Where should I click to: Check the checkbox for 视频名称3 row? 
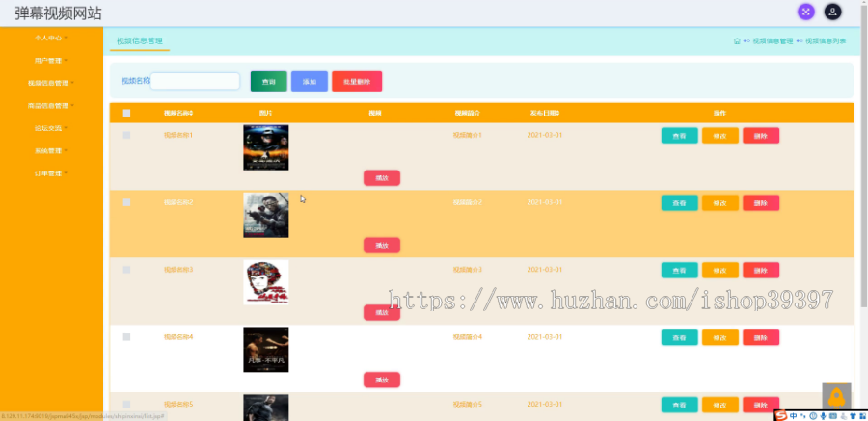tap(126, 270)
